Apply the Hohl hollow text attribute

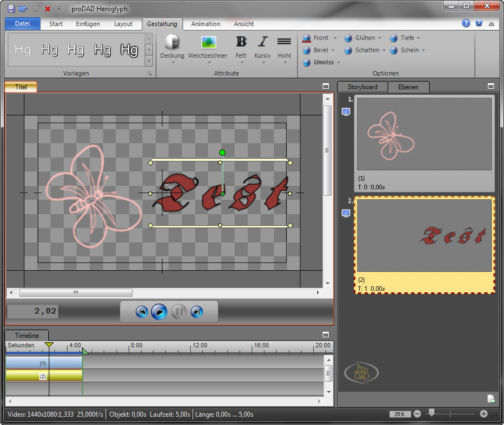pyautogui.click(x=284, y=42)
